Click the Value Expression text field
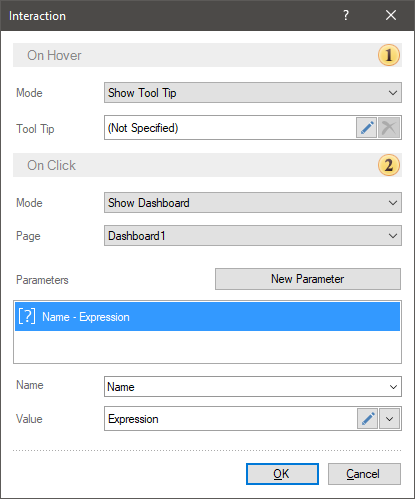The image size is (415, 499). click(231, 418)
